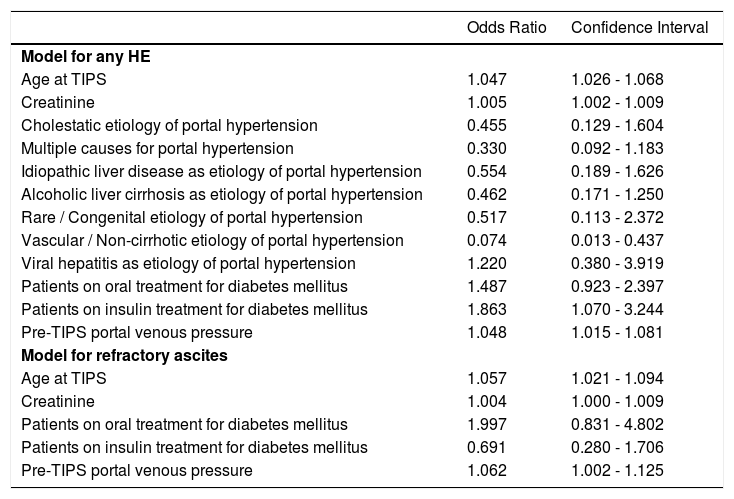Click the Odds Ratio column header
This screenshot has height=499, width=734.
[x=507, y=27]
